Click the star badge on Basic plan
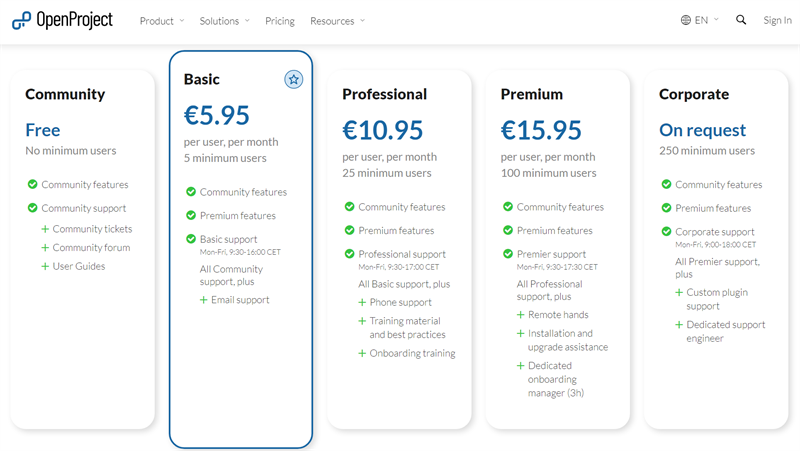This screenshot has width=800, height=451. tap(293, 79)
